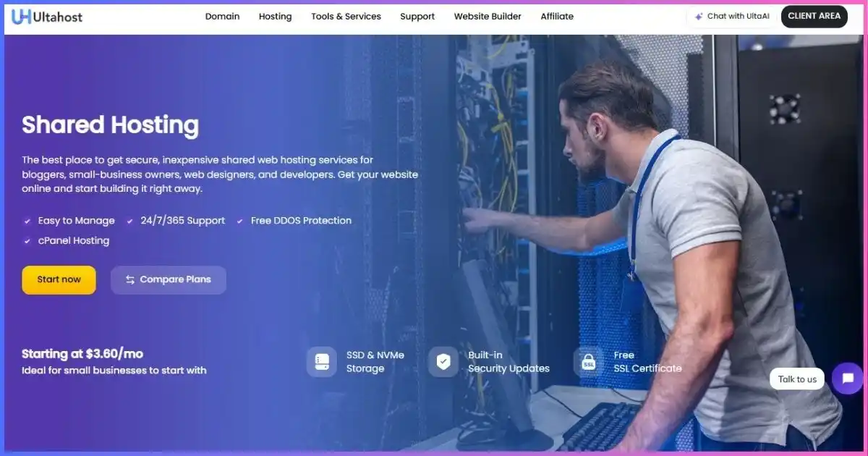Open the Hosting menu
Screen dimensions: 868x456
click(x=275, y=16)
